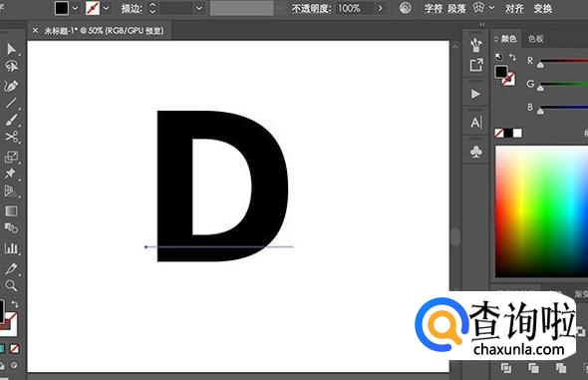Click default fill and stroke icon in Color panel
Image resolution: width=588 pixels, height=380 pixels.
tap(498, 57)
